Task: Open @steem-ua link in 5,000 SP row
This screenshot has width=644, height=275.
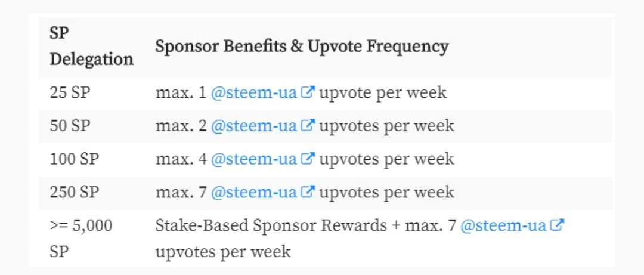Action: click(x=512, y=225)
